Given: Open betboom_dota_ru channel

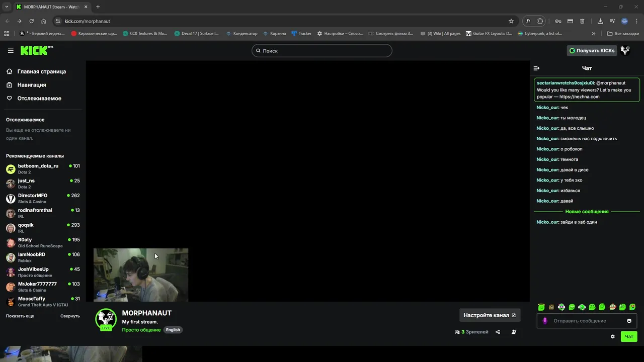Looking at the screenshot, I should click(43, 169).
